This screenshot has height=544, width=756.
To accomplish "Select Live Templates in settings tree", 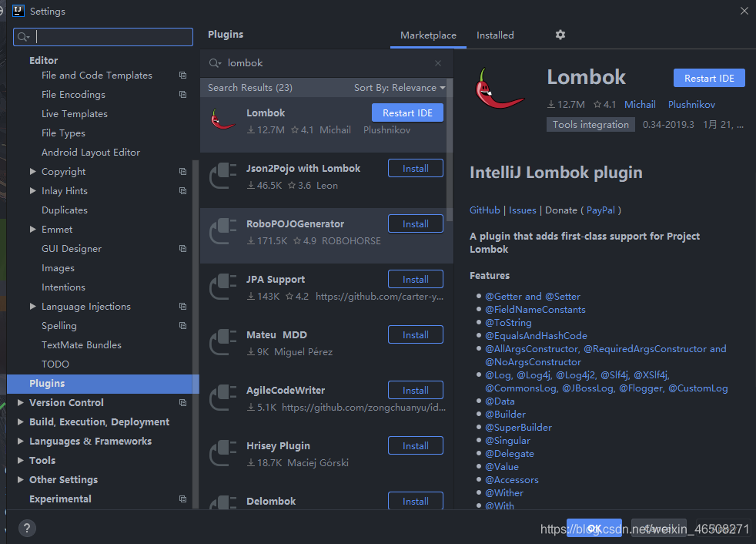I will (75, 114).
